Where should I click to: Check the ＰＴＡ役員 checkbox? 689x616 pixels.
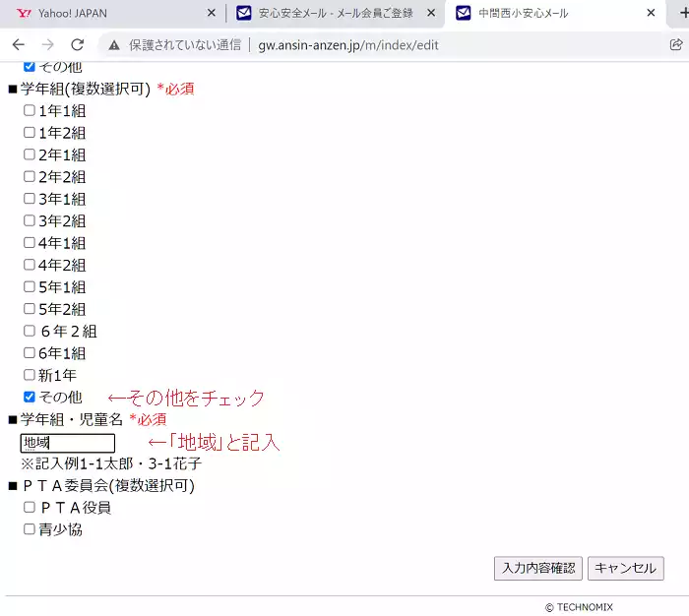click(30, 507)
